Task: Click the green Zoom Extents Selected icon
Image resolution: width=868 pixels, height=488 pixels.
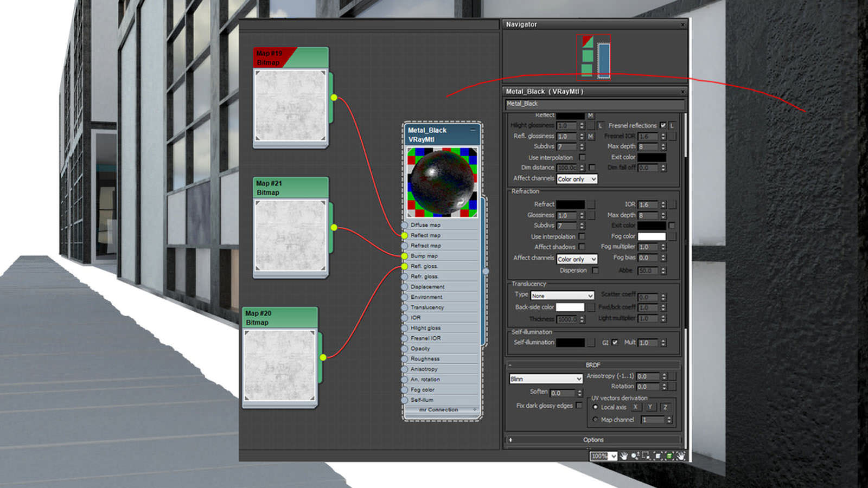Action: (669, 456)
